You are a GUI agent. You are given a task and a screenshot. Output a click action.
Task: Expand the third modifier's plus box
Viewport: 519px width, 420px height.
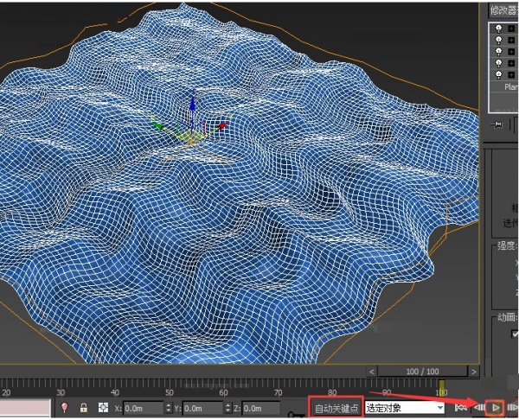coord(511,52)
